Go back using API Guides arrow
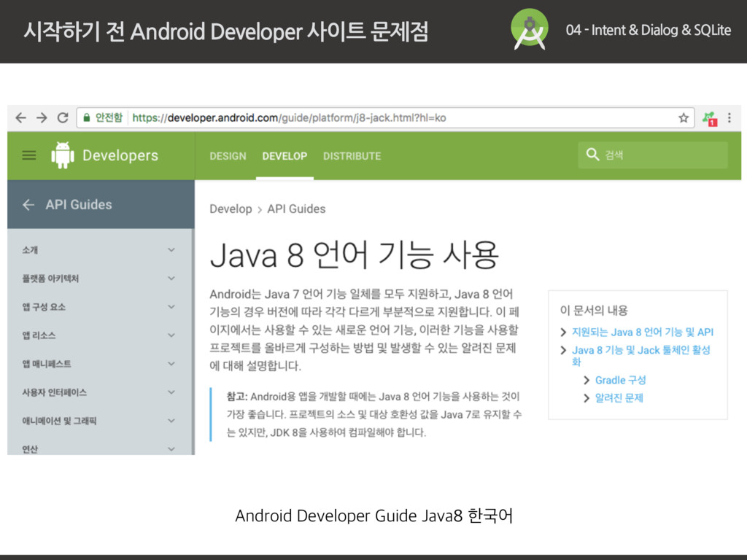747x560 pixels. pos(28,205)
